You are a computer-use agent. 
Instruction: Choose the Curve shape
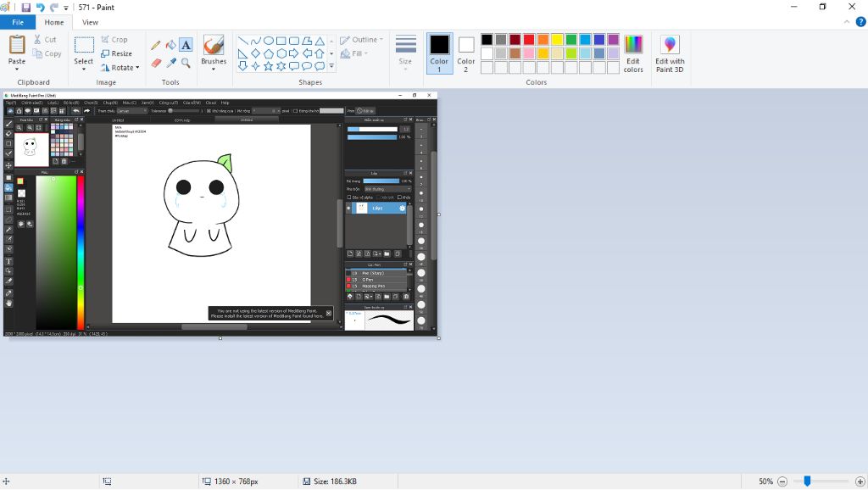click(256, 41)
